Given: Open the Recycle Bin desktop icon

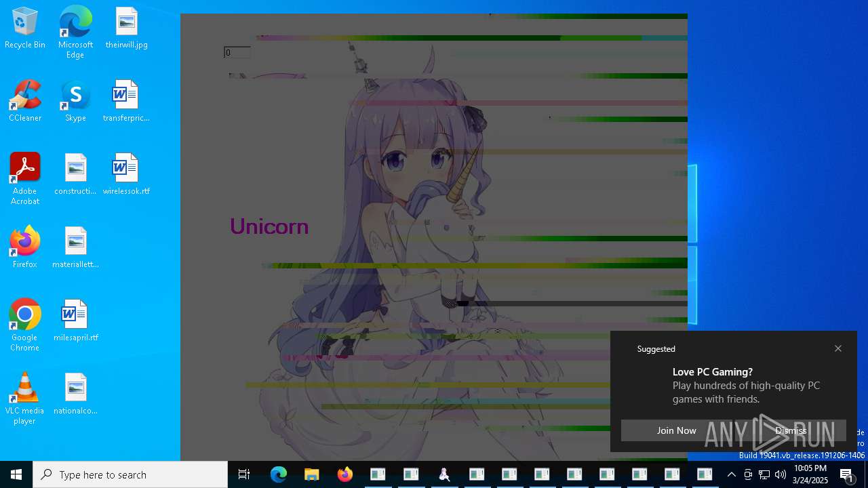Looking at the screenshot, I should (25, 28).
